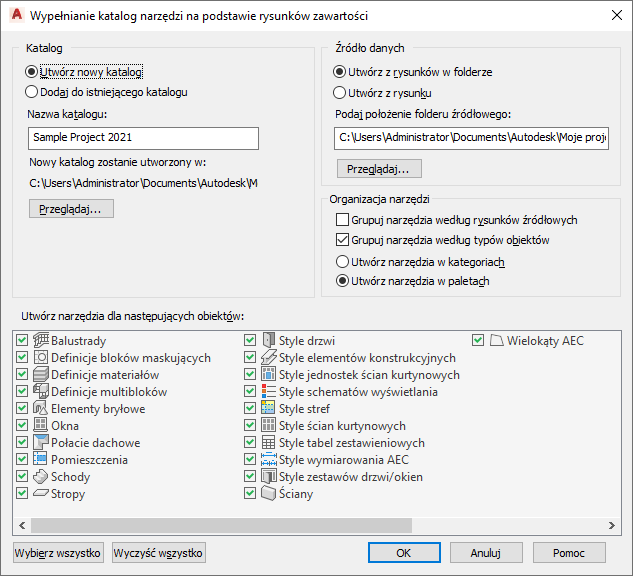Screen dimensions: 633x576
Task: Click the Balustrady railing icon
Action: coord(42,341)
